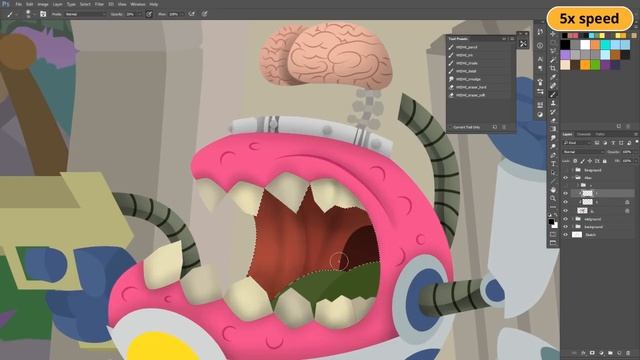This screenshot has width=640, height=360.
Task: Select the Lasso tool
Action: click(x=553, y=51)
